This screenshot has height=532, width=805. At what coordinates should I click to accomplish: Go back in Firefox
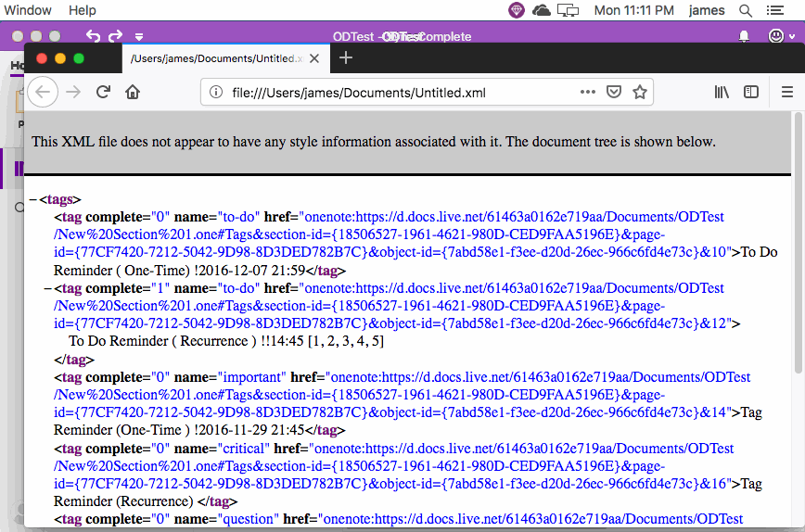click(43, 93)
